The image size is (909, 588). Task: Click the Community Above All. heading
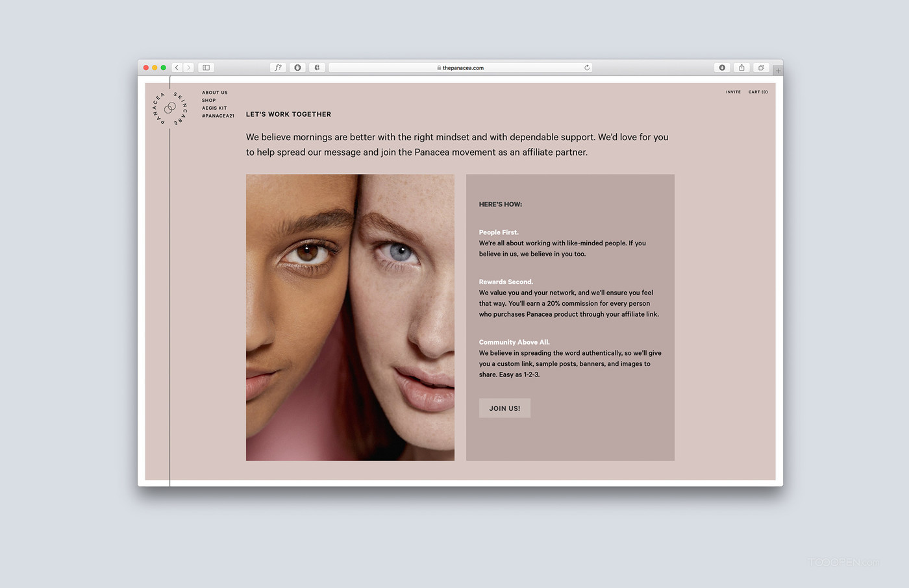click(x=514, y=342)
